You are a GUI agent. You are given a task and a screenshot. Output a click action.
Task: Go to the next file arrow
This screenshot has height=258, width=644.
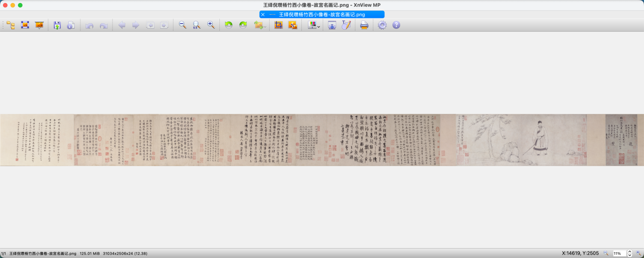coord(136,25)
